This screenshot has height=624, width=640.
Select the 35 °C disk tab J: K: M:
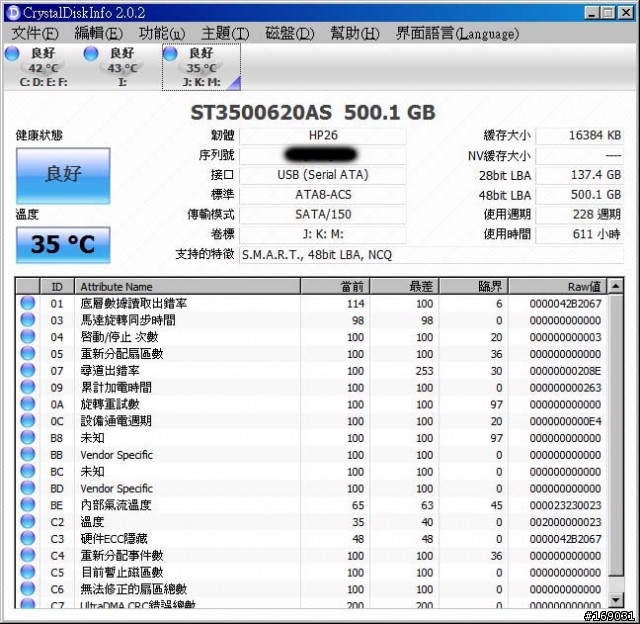tap(201, 67)
